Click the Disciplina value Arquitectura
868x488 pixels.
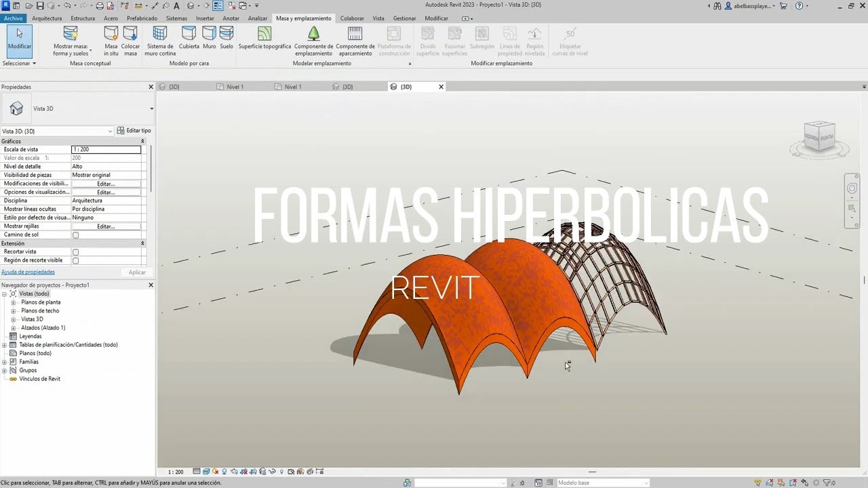[106, 201]
